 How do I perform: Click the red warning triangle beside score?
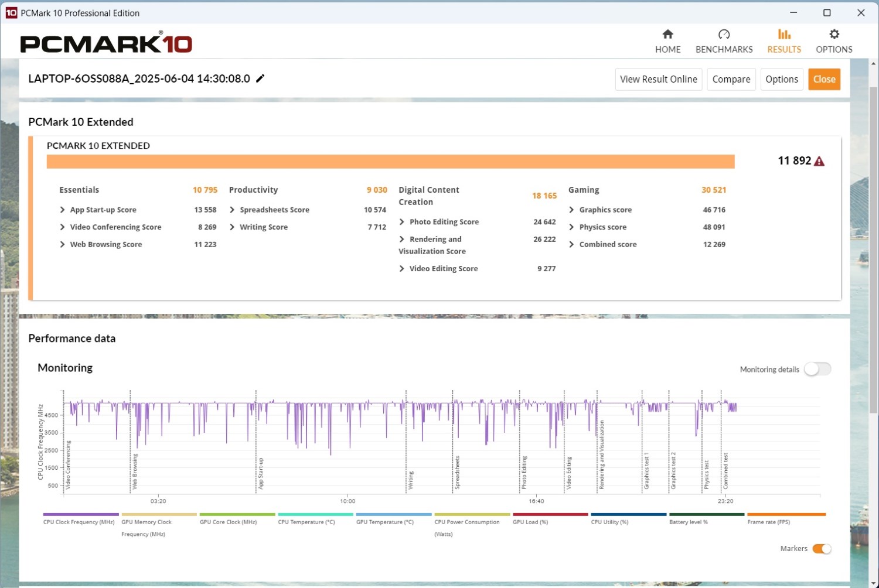(819, 162)
